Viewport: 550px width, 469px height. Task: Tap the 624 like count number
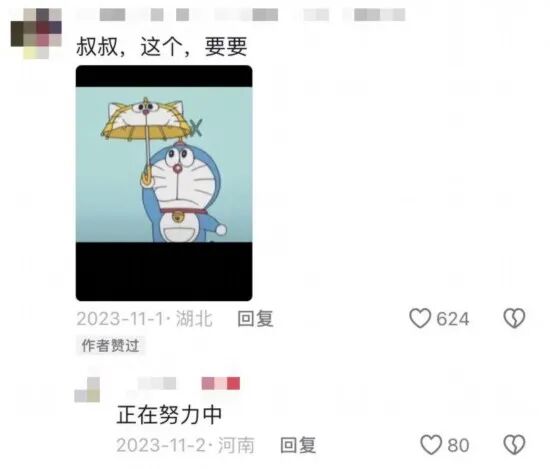click(x=452, y=319)
